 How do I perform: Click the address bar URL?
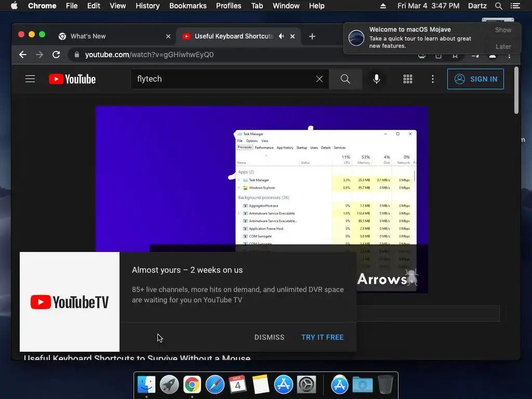click(149, 55)
